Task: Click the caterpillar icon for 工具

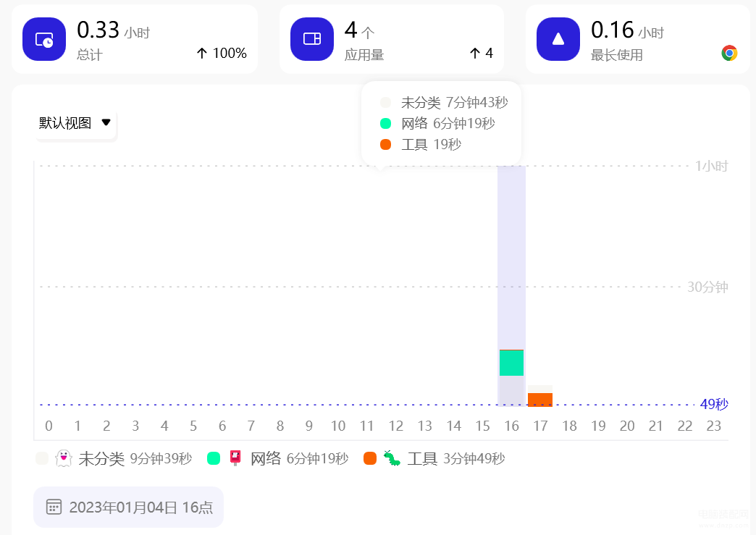Action: (392, 458)
